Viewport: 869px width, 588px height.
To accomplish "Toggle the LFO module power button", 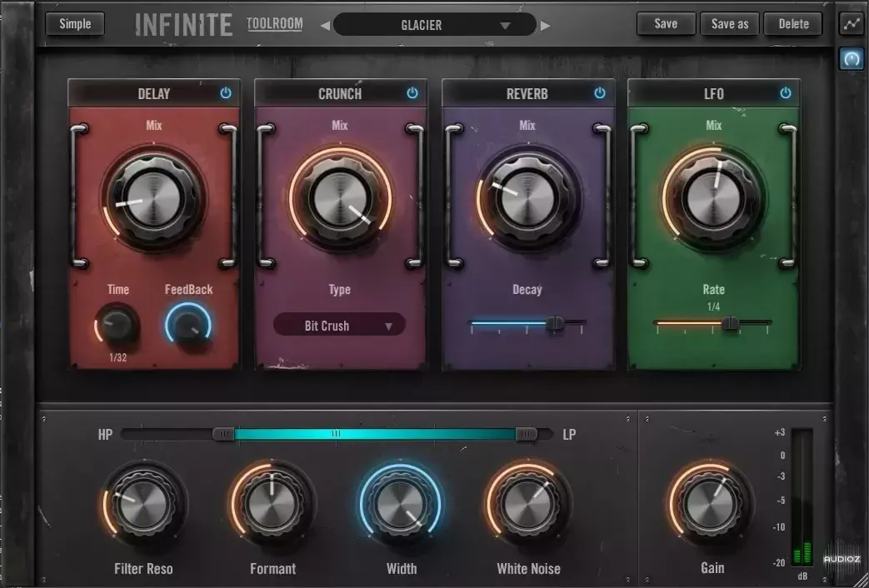I will (x=786, y=93).
